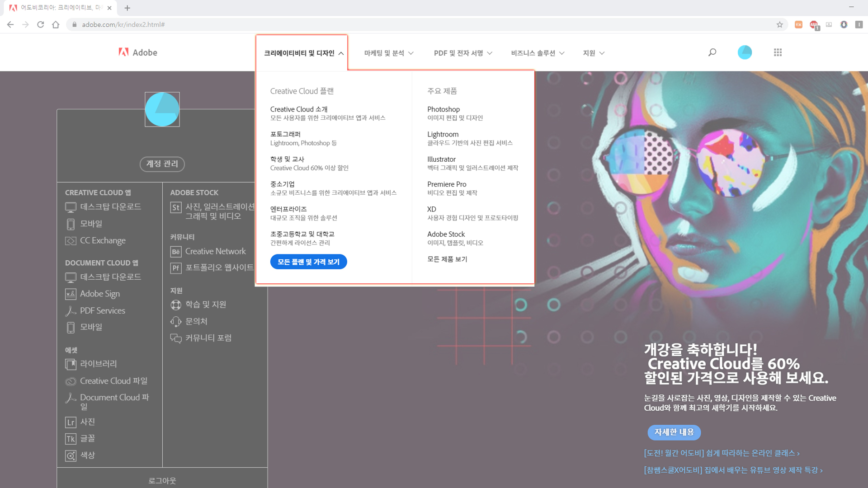Image resolution: width=868 pixels, height=488 pixels.
Task: Click 모든 플랜 및 가격 보기 button
Action: pyautogui.click(x=308, y=262)
